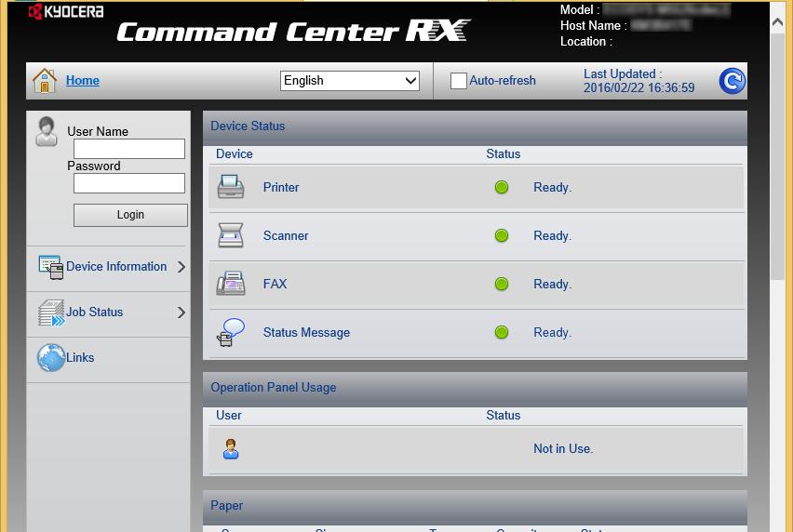Click the Printer 'Ready.' status text
The image size is (793, 532).
point(552,188)
